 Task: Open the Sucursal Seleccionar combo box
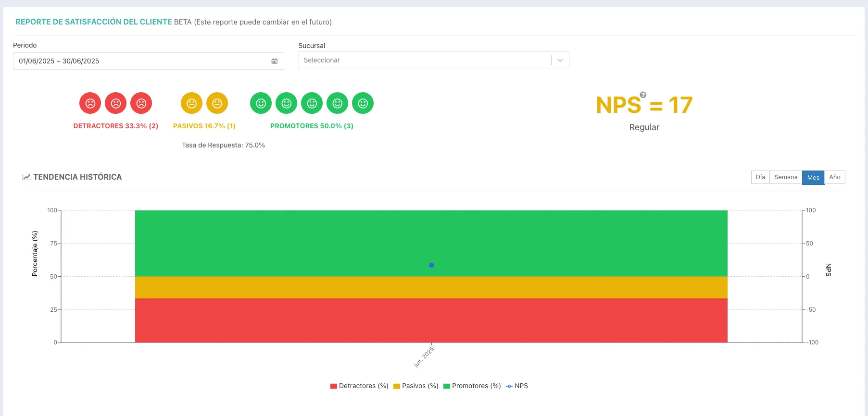434,60
